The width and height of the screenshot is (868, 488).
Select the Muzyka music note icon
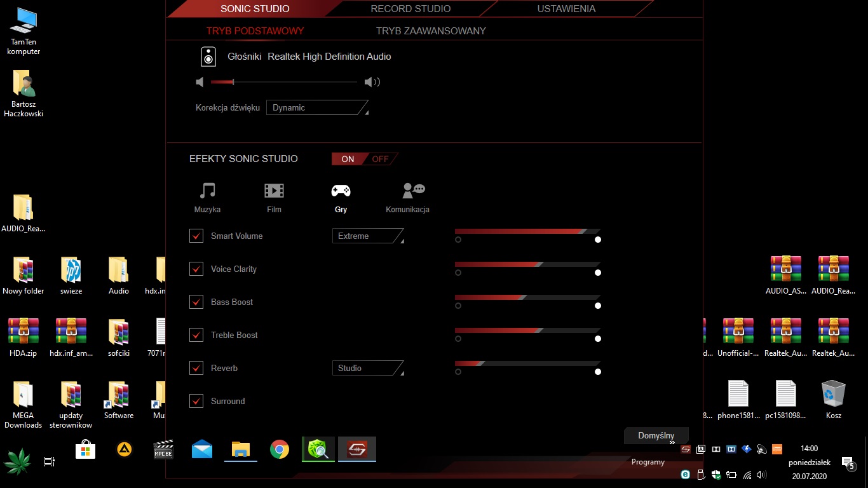(x=207, y=190)
